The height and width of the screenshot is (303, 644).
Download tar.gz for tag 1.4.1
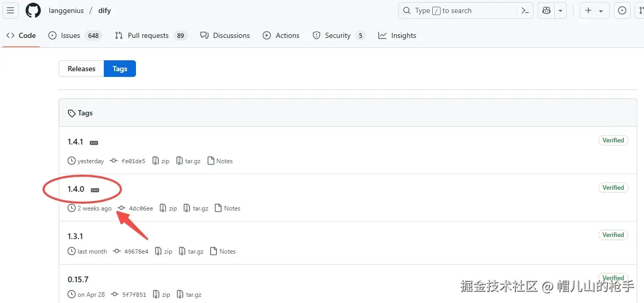(x=188, y=161)
